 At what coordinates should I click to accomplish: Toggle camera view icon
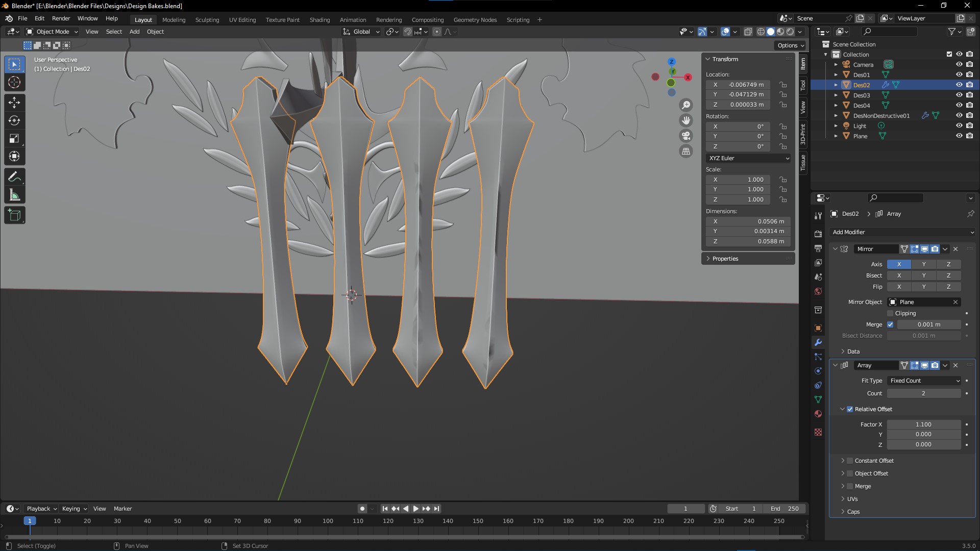pos(686,136)
